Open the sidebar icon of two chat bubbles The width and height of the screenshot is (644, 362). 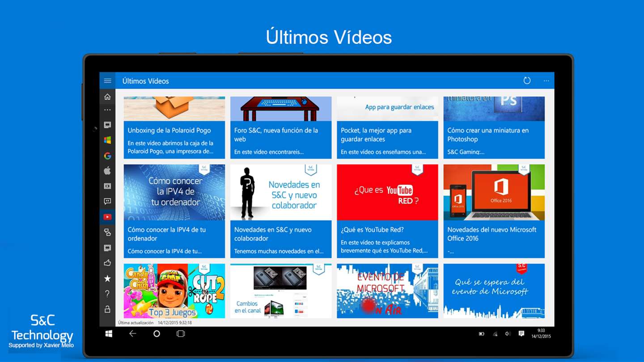point(107,232)
